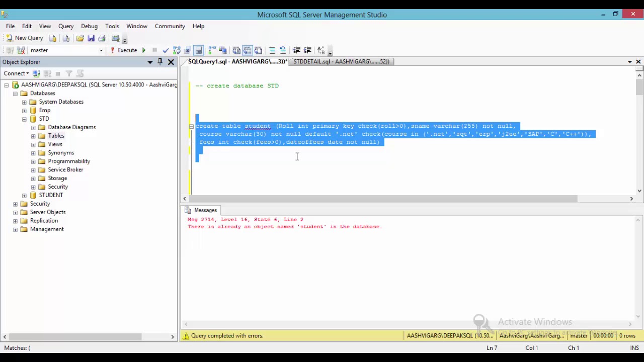Toggle Include Client Statistics icon
Viewport: 644px width, 362px height.
[223, 50]
